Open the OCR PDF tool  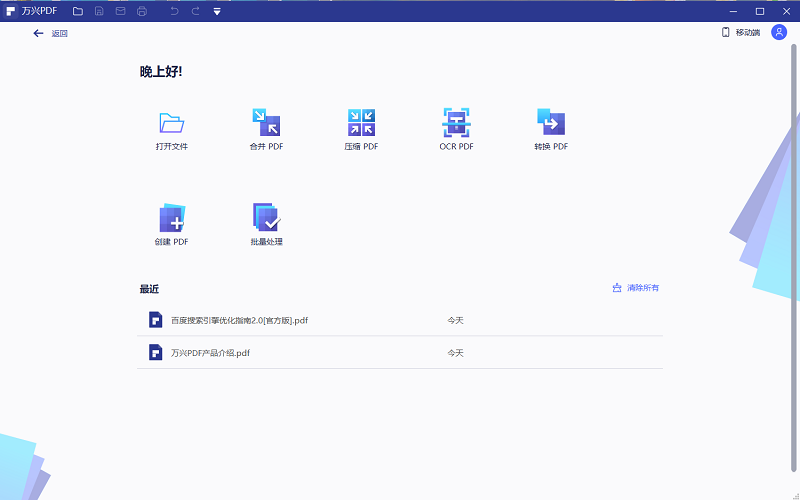coord(456,122)
